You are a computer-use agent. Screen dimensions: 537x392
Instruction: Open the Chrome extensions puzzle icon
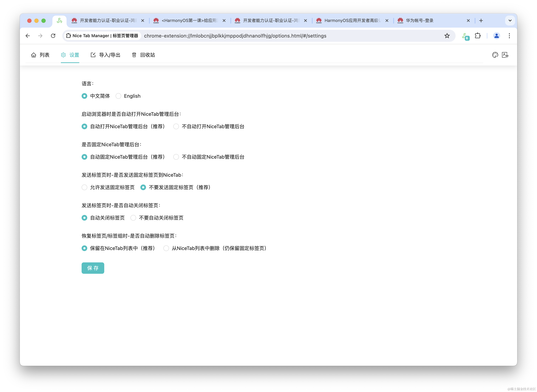click(x=478, y=36)
